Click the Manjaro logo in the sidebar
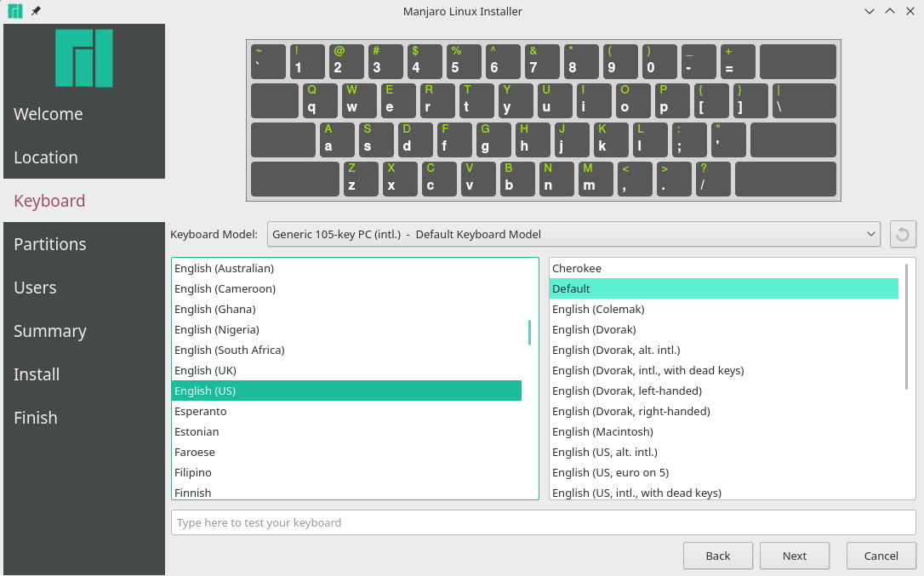This screenshot has width=924, height=576. (x=84, y=59)
